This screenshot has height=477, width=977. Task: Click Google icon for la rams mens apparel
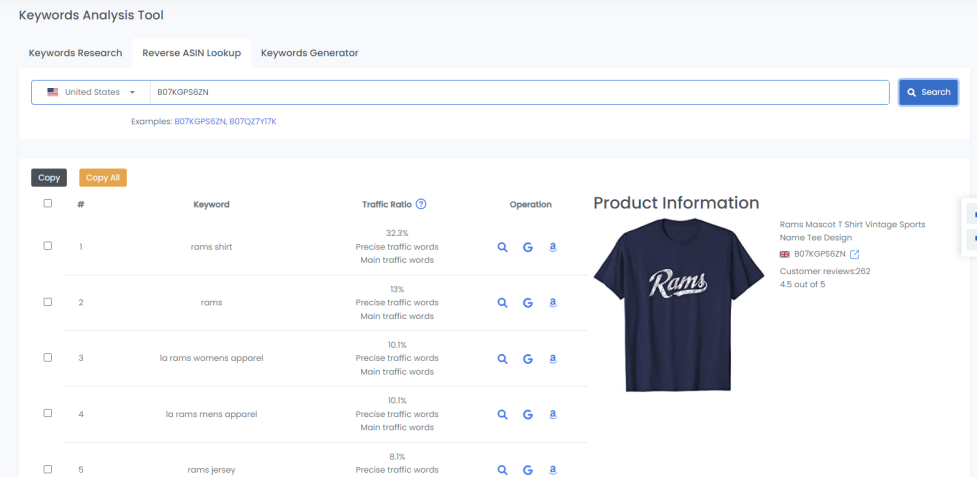[x=528, y=414]
